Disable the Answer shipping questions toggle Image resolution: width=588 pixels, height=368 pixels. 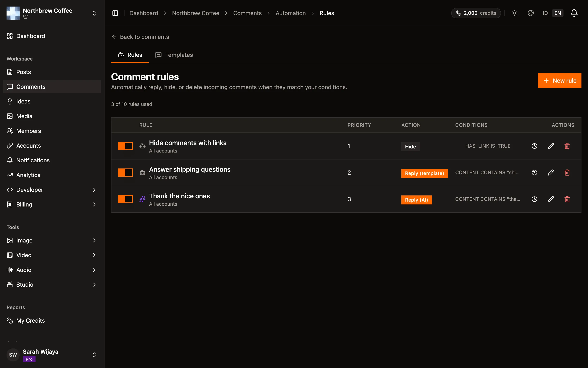pyautogui.click(x=125, y=173)
